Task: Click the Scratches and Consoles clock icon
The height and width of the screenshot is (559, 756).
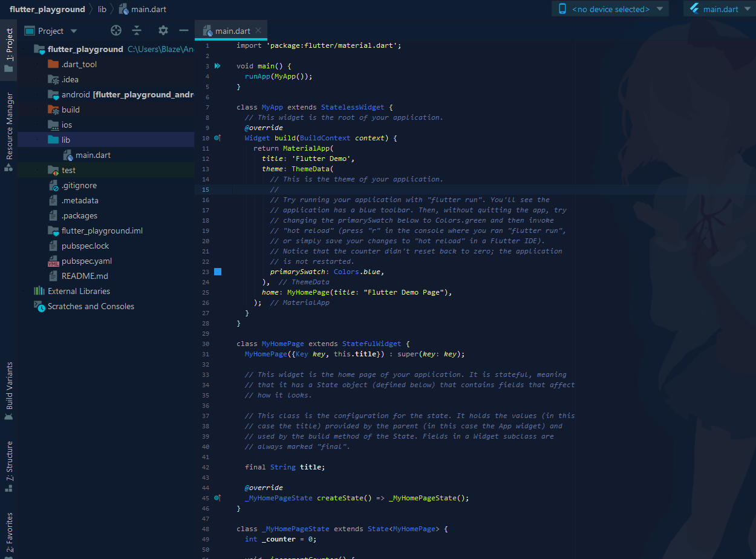Action: (x=39, y=307)
